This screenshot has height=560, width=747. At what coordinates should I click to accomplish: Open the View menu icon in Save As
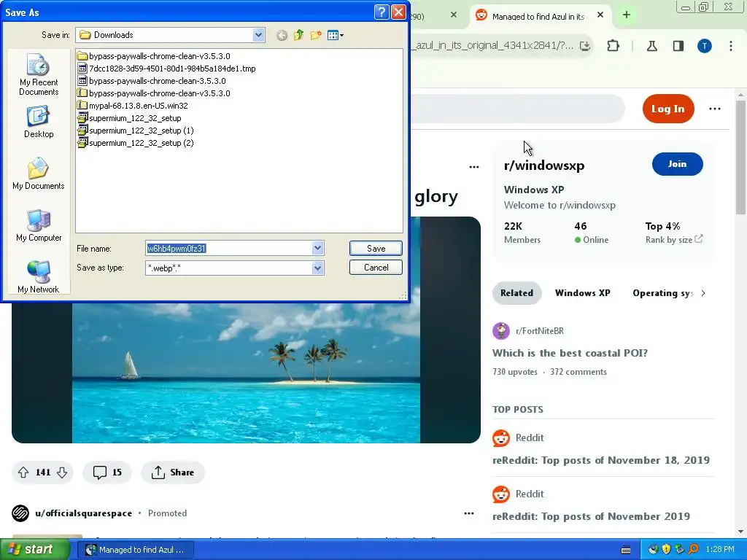336,35
